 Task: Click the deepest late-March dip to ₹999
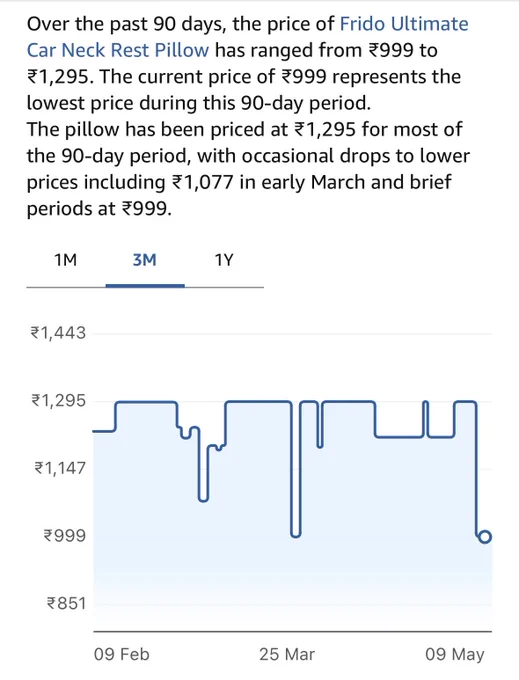[x=296, y=534]
